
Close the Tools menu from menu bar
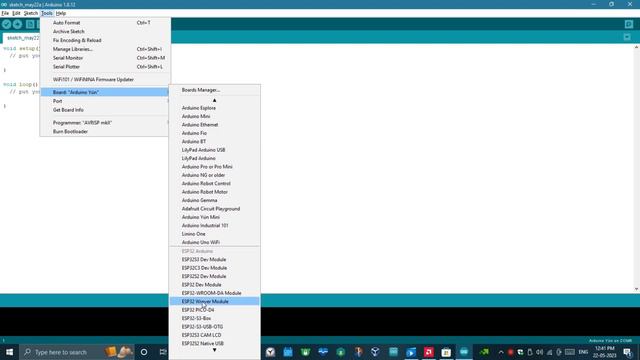coord(47,13)
